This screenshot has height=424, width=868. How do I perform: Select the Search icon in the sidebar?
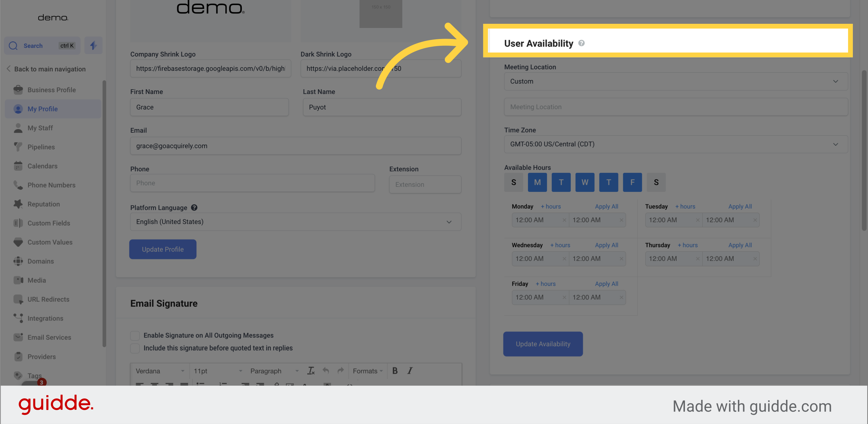(x=13, y=46)
